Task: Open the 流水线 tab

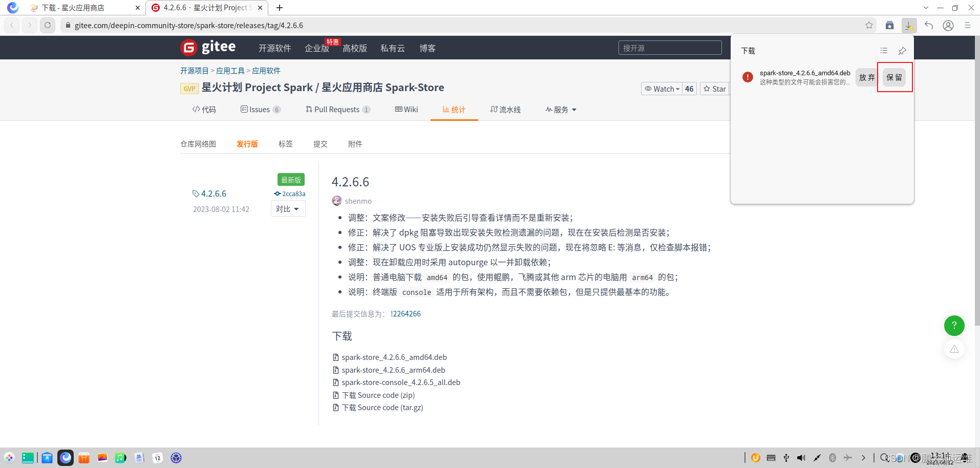Action: (x=505, y=109)
